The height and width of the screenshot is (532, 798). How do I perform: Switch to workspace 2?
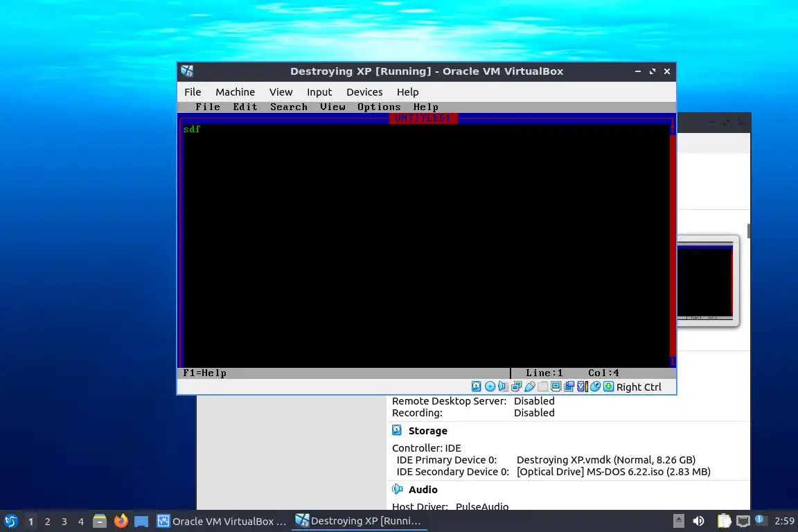(x=47, y=522)
